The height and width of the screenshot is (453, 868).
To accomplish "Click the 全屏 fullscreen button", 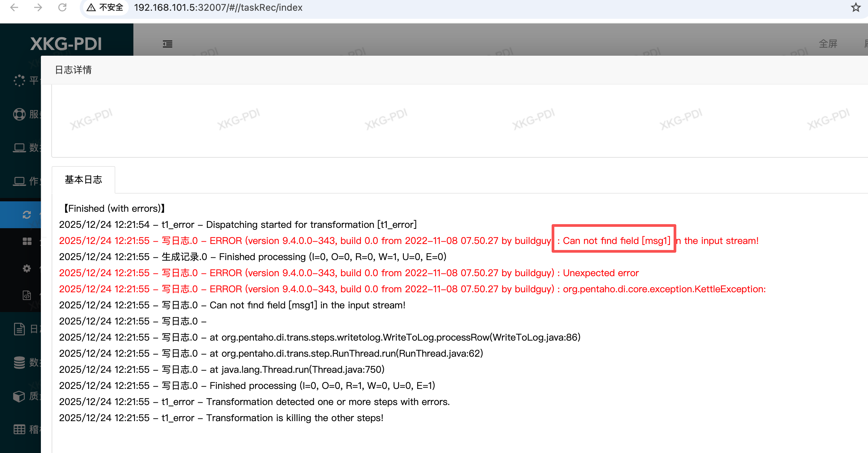I will (x=827, y=44).
